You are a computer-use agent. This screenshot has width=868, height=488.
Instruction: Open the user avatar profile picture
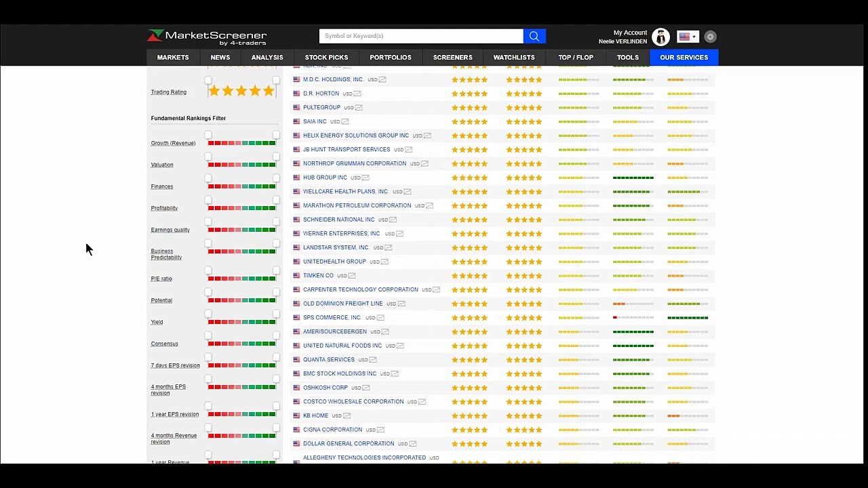(660, 37)
